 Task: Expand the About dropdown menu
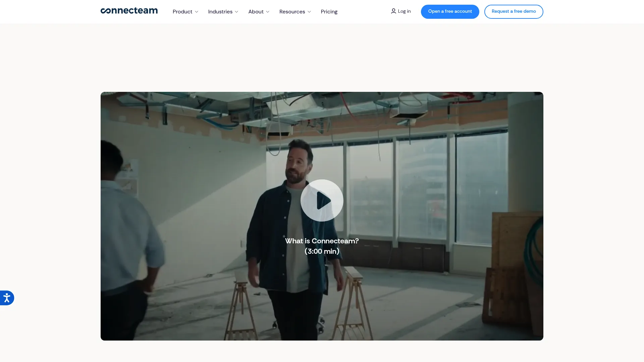tap(259, 12)
